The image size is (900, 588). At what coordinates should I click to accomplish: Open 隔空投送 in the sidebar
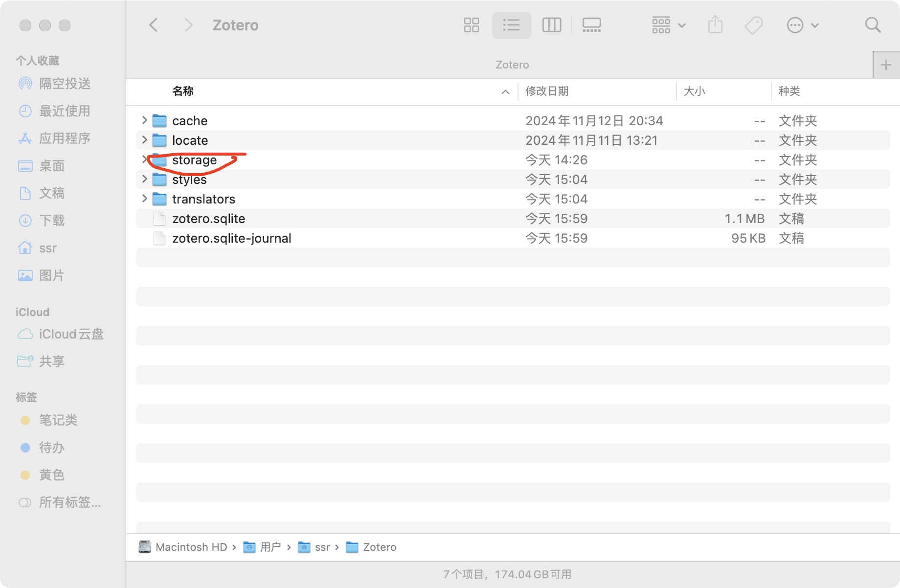click(x=55, y=84)
